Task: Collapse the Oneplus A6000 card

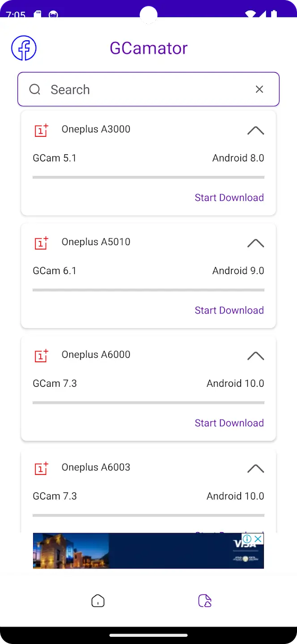Action: tap(255, 356)
